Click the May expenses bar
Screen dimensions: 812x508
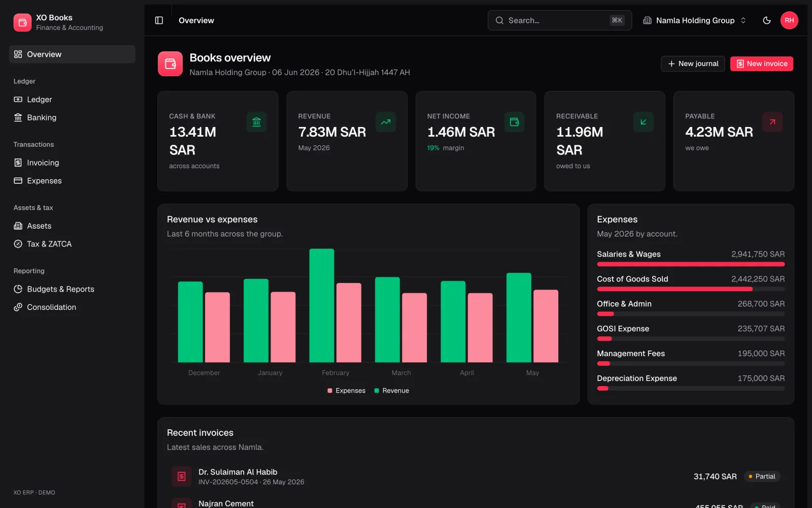click(546, 326)
